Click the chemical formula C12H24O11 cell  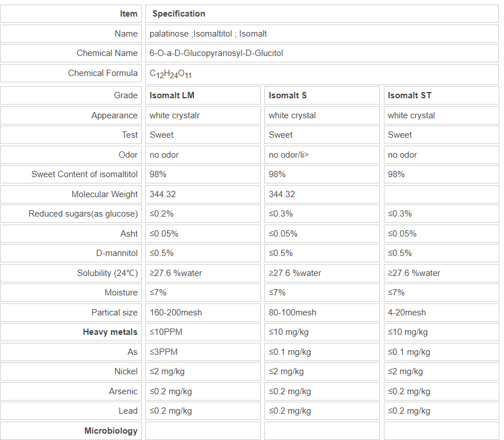point(170,74)
